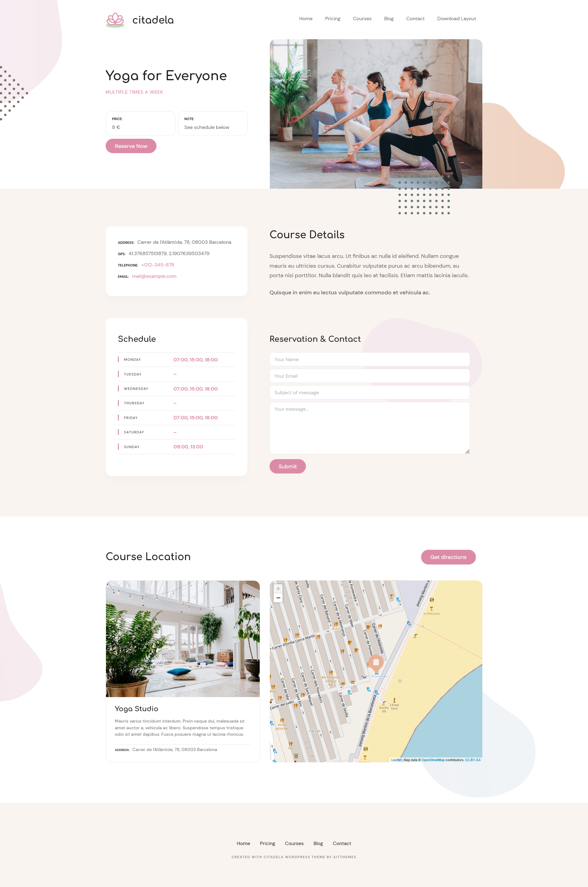Click the 'Your Name' input field

point(369,360)
